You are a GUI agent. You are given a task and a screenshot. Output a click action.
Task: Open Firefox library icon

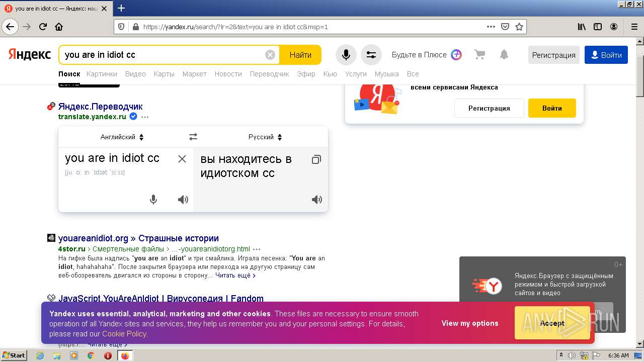click(582, 27)
